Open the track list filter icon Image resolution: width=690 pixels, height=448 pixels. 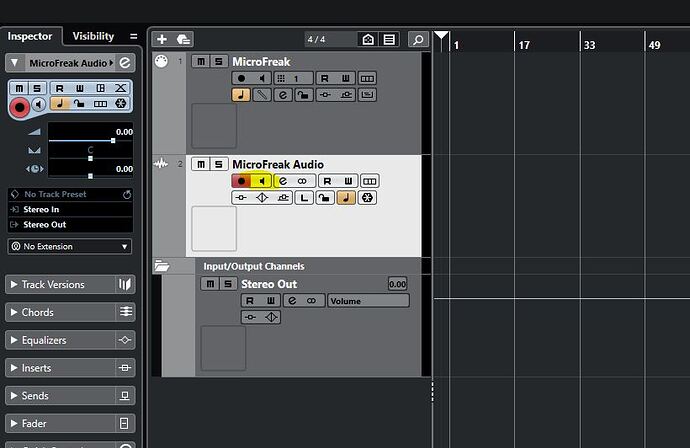tap(389, 40)
